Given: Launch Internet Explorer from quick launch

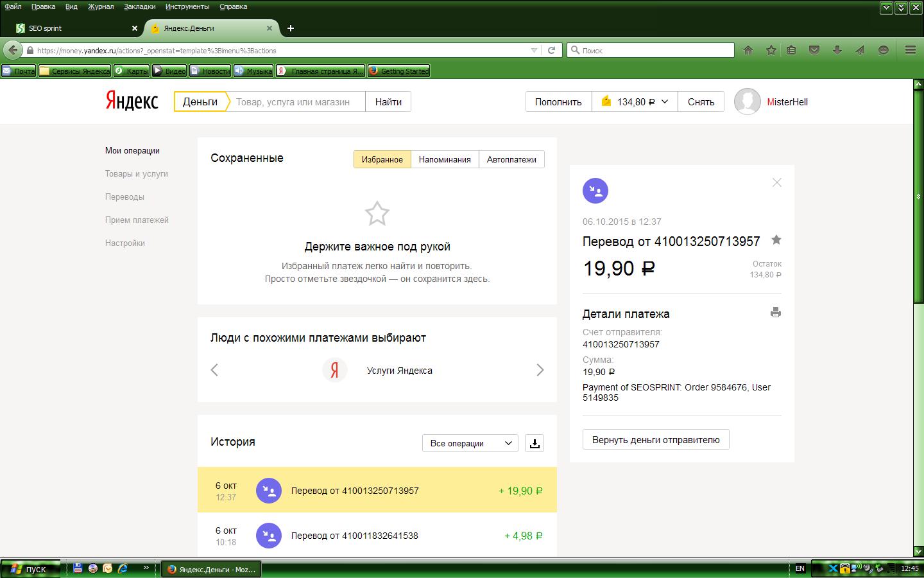Looking at the screenshot, I should (x=123, y=568).
